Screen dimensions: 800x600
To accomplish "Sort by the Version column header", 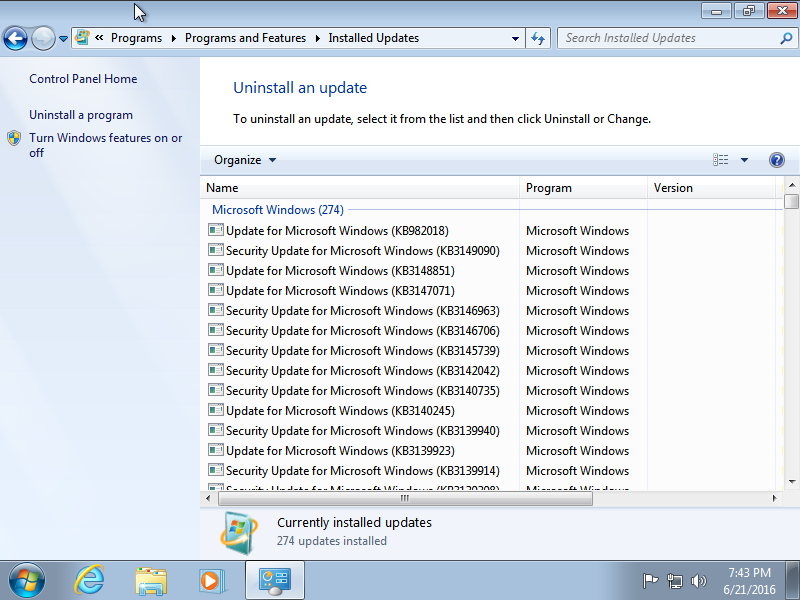I will click(x=711, y=188).
